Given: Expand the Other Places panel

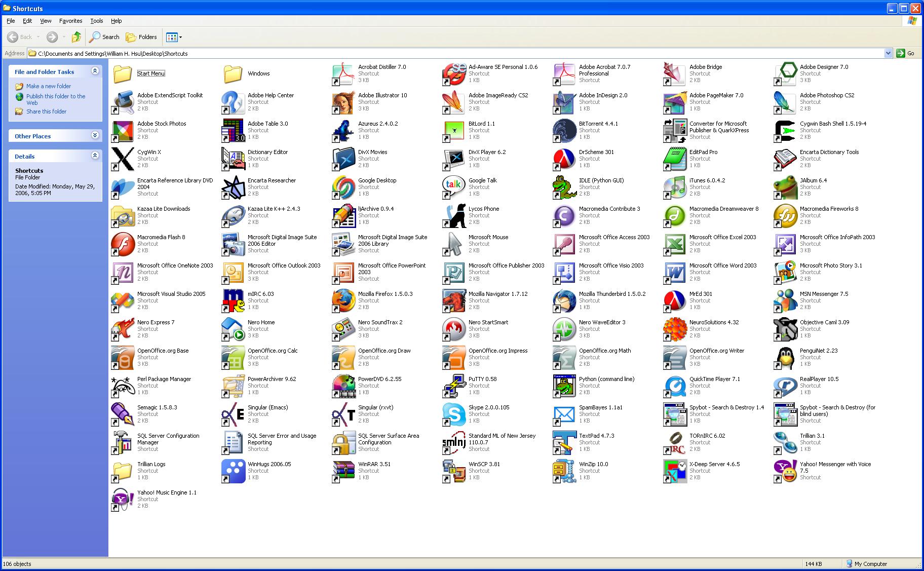Looking at the screenshot, I should [x=95, y=136].
